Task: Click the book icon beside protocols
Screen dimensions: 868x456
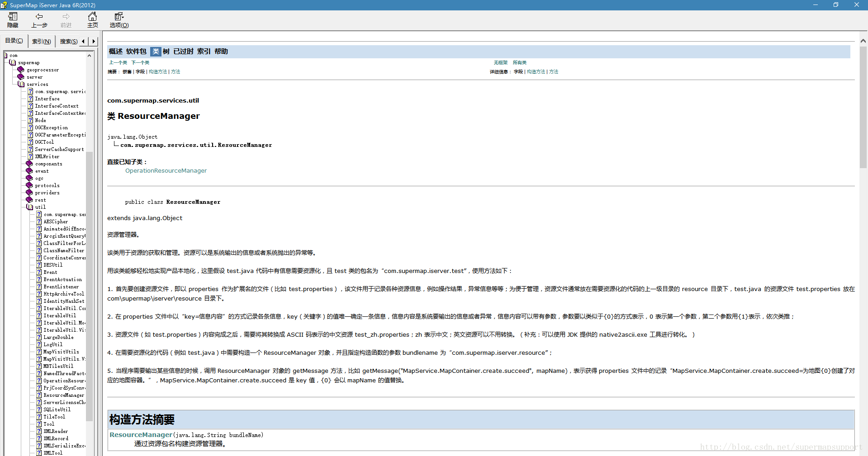Action: (29, 185)
